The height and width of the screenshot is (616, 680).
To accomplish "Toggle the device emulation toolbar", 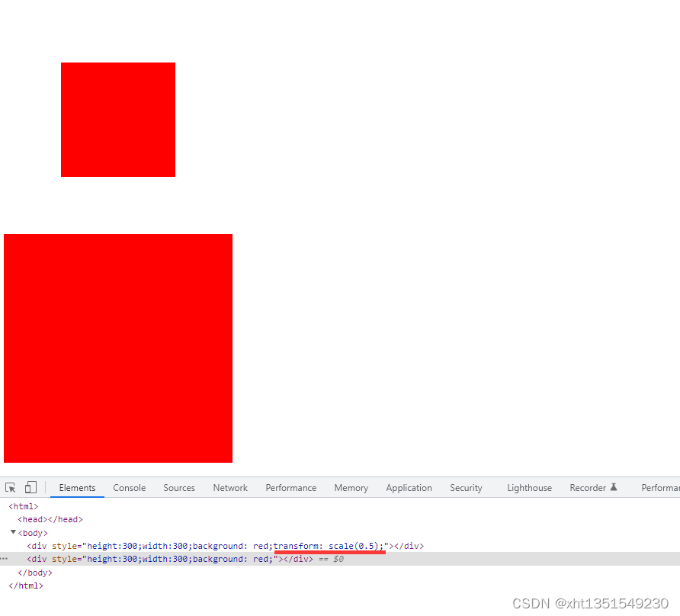I will tap(30, 486).
